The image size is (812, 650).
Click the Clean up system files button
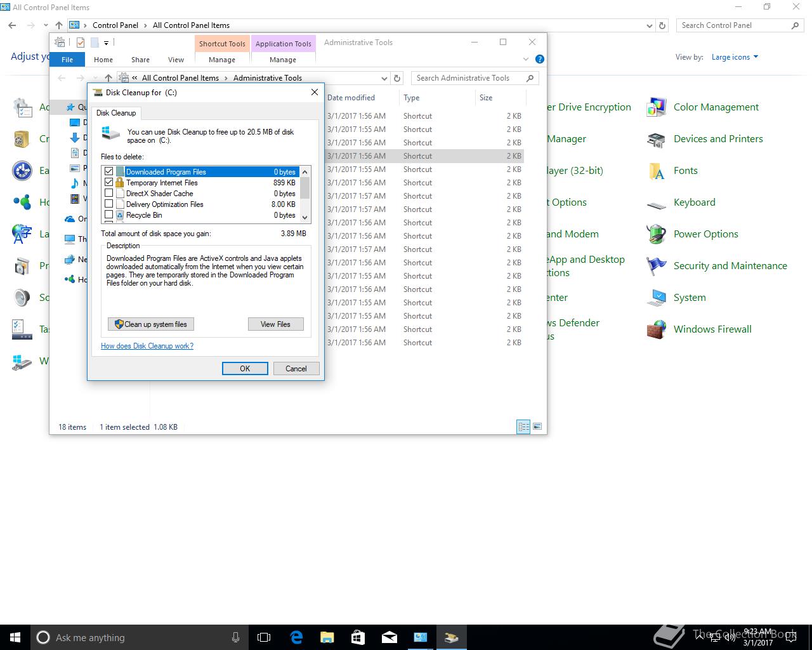(x=151, y=324)
